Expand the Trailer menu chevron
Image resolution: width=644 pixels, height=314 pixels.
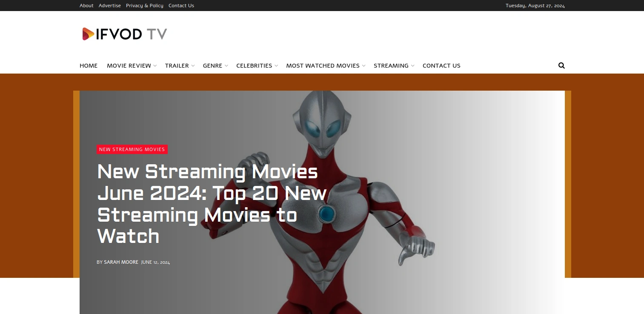(x=193, y=66)
